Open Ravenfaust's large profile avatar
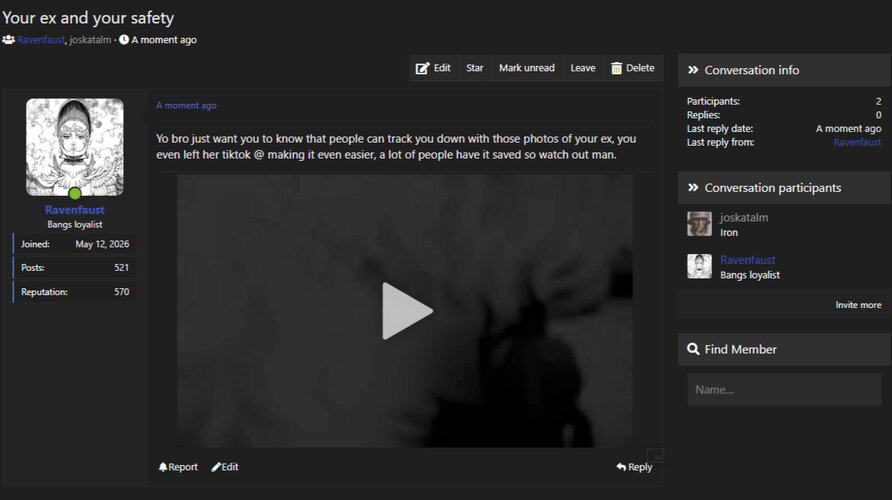892x500 pixels. (75, 147)
